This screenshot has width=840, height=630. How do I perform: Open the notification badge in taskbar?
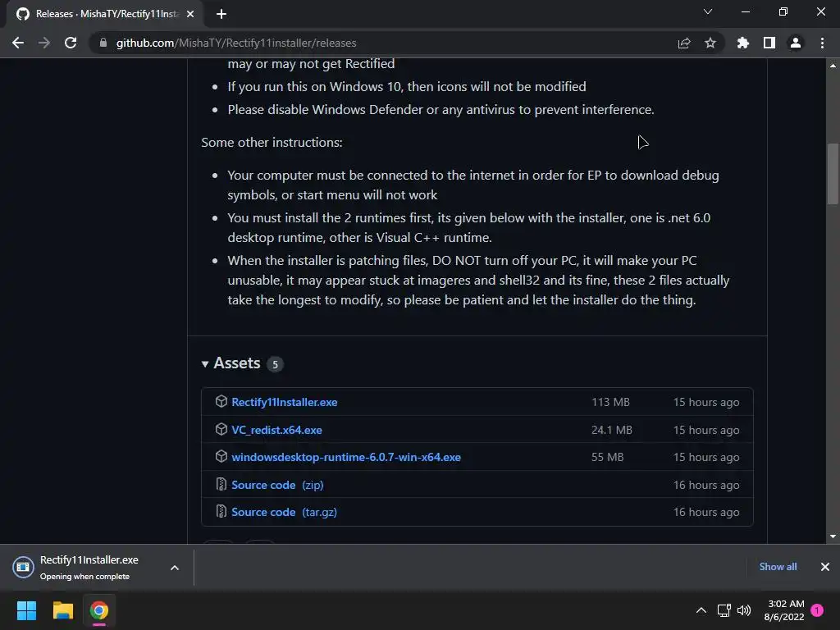818,610
